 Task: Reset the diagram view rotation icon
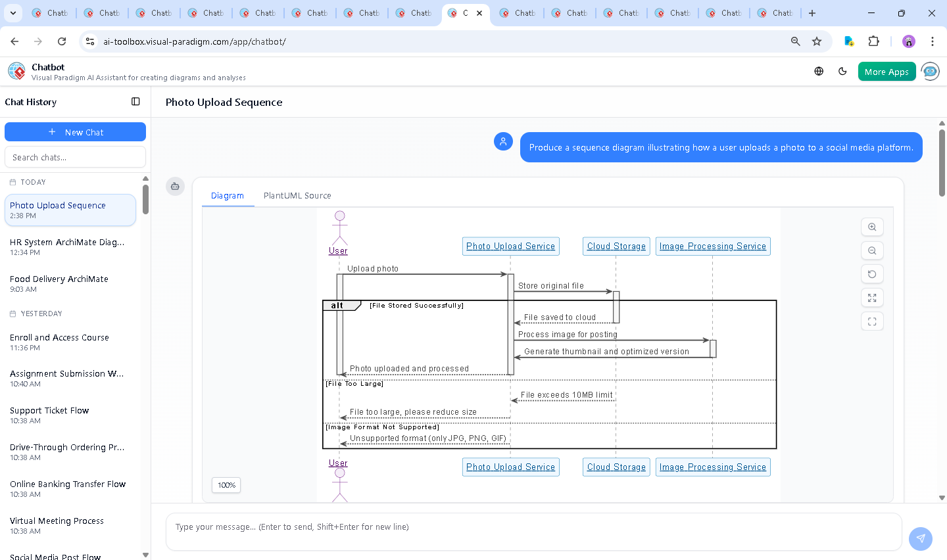coord(872,274)
